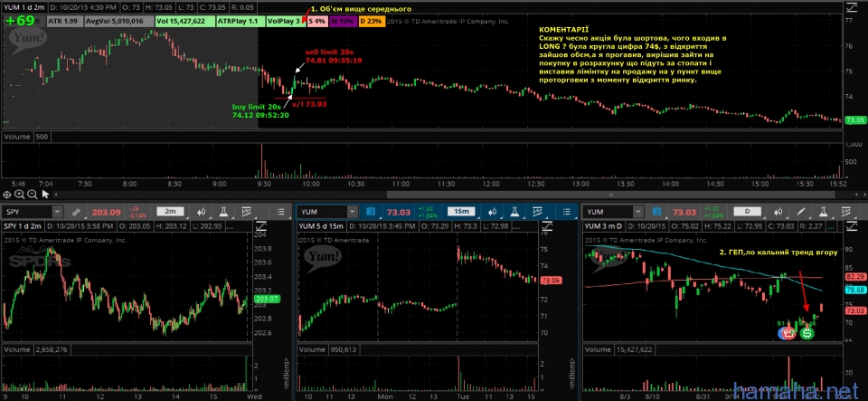The height and width of the screenshot is (401, 868).
Task: Click the purple M 10% label
Action: [343, 21]
